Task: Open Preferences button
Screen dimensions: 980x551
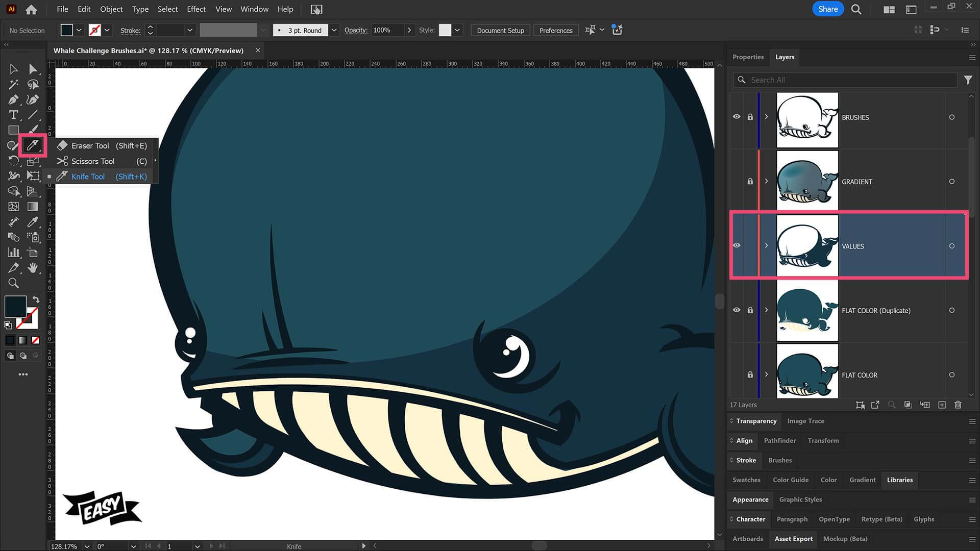Action: click(556, 30)
